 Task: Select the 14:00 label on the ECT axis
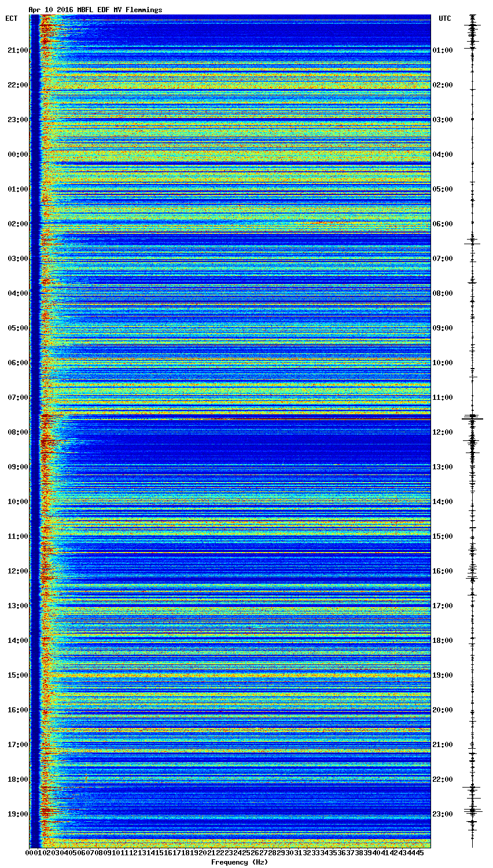(x=17, y=641)
